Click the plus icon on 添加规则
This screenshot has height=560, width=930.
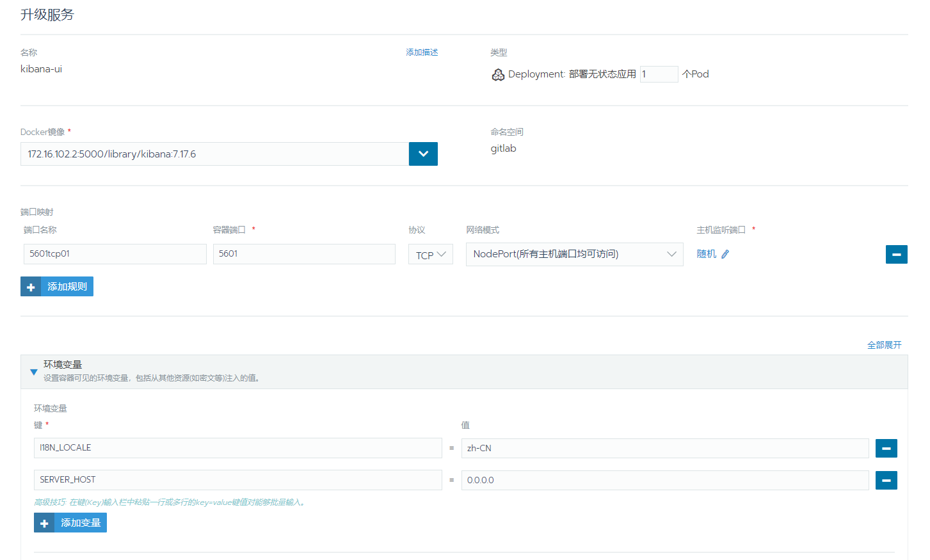coord(31,287)
